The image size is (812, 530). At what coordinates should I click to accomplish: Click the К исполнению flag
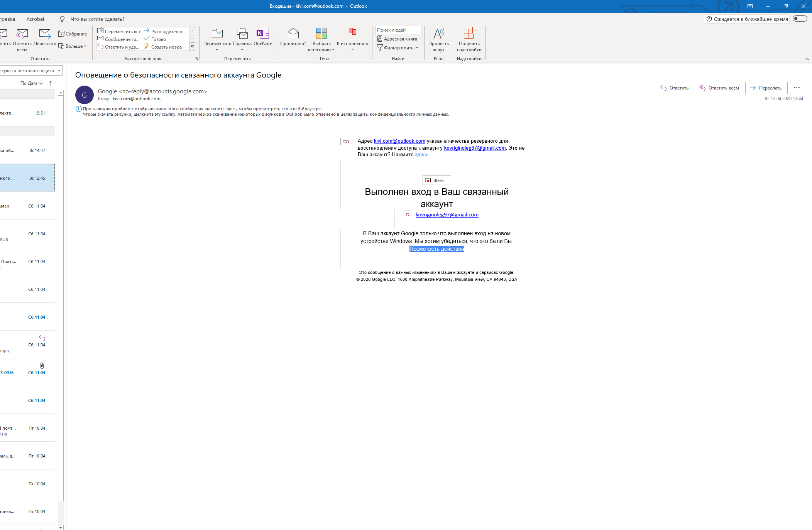pos(352,39)
